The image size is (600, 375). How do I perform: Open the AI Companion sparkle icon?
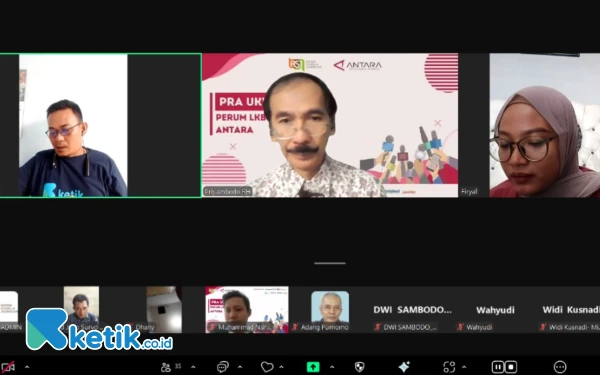coord(404,367)
